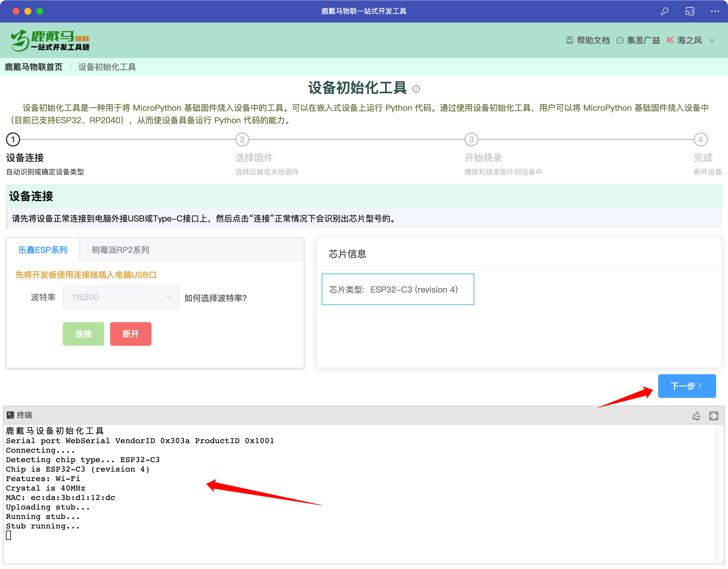Switch to the 乐鑫ESP系列 tab
The height and width of the screenshot is (569, 728).
pyautogui.click(x=43, y=250)
